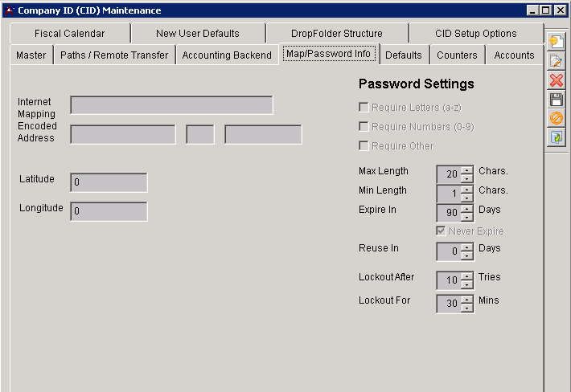
Task: Open the CID Setup Options tab
Action: (x=476, y=34)
